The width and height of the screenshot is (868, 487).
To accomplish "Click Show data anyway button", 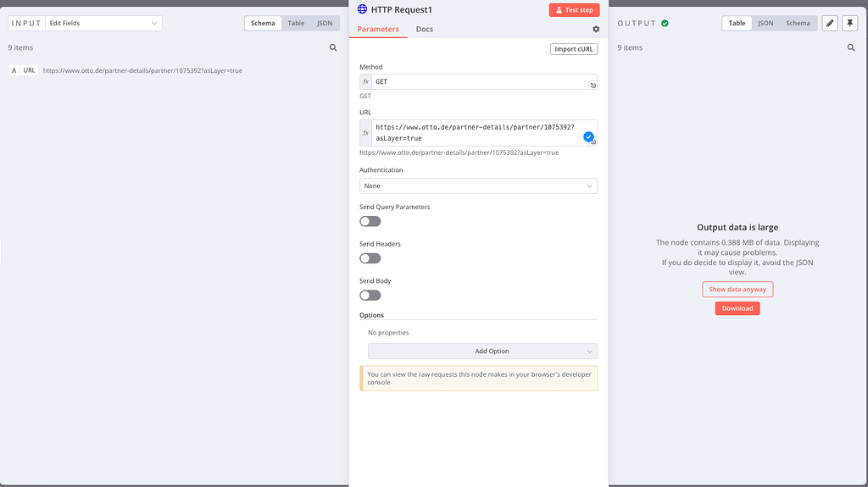I will [x=737, y=290].
